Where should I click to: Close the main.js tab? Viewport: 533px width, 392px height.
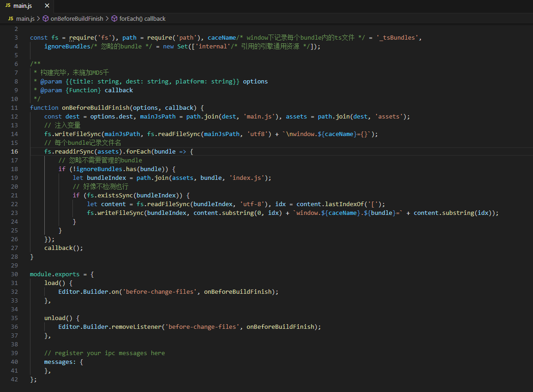click(47, 6)
